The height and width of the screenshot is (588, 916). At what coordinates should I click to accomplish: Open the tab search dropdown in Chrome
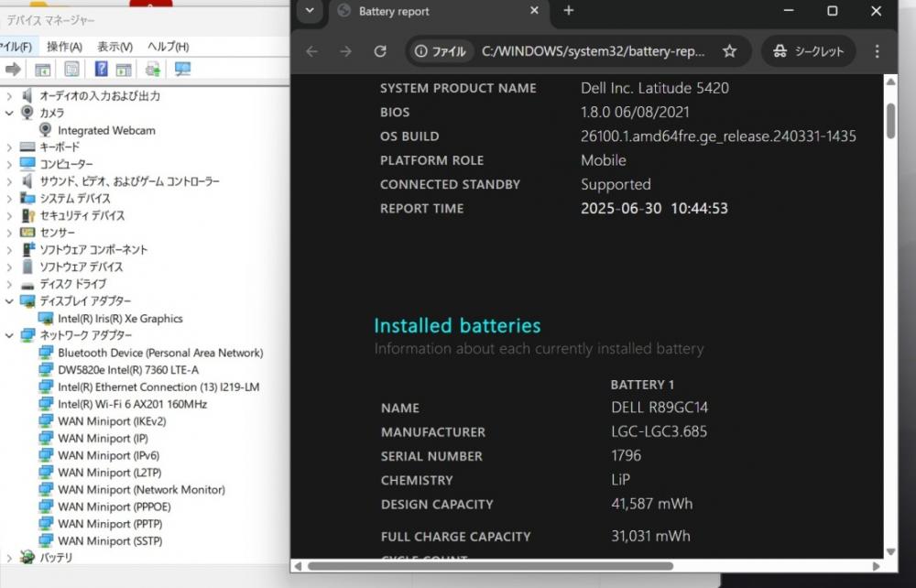[x=311, y=10]
